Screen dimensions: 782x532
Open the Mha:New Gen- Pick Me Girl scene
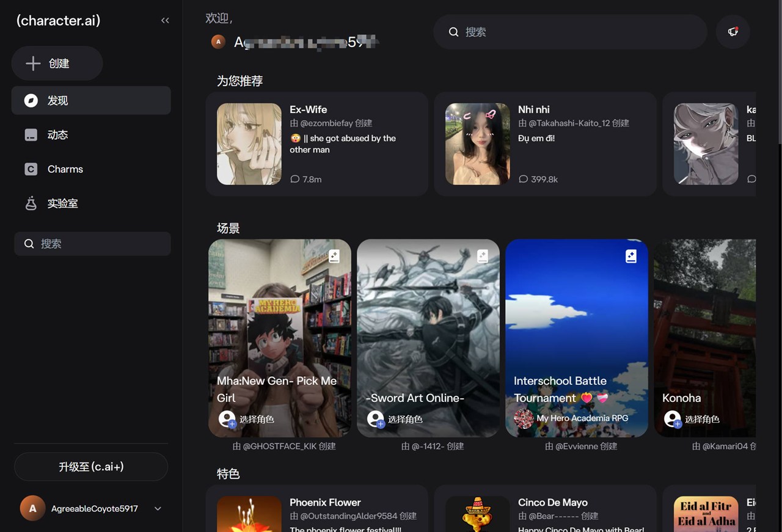(x=280, y=338)
